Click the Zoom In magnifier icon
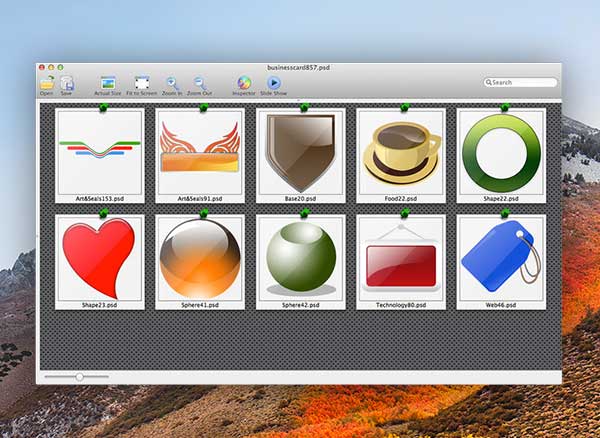 coord(172,83)
